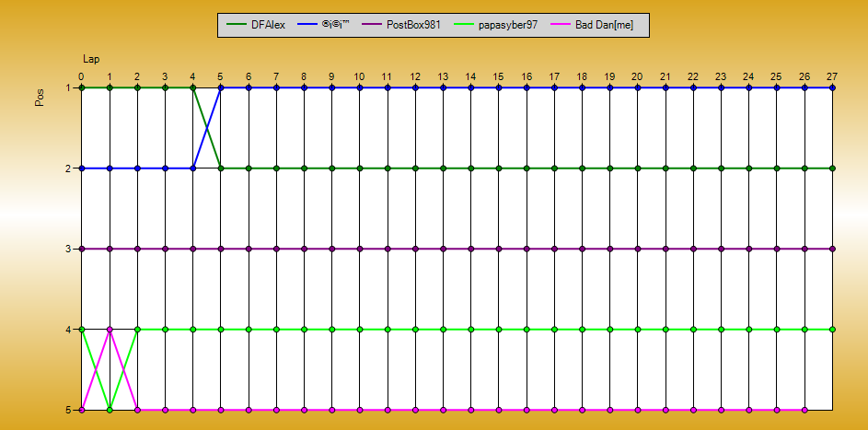
Task: Click position label 3 on left axis
Action: [x=68, y=249]
